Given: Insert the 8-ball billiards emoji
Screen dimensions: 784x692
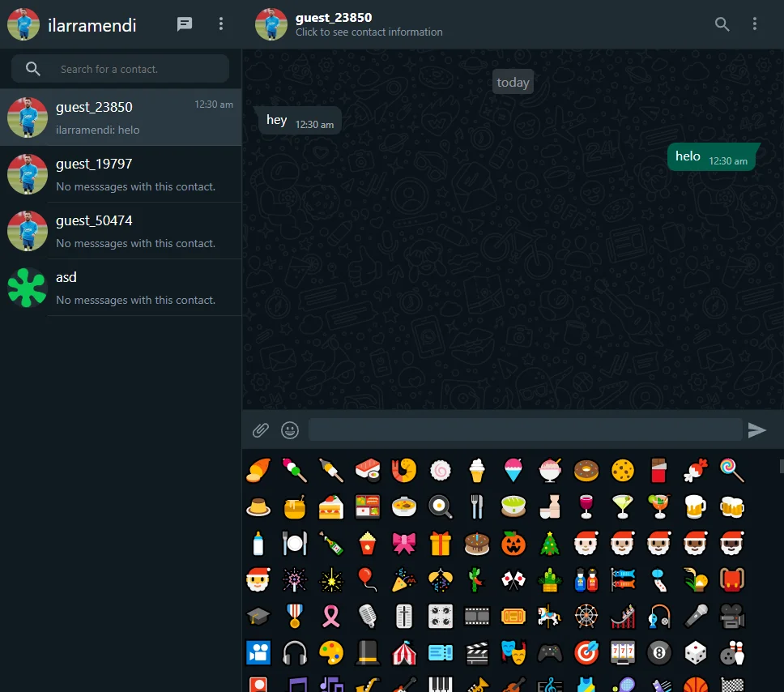Looking at the screenshot, I should (x=659, y=653).
